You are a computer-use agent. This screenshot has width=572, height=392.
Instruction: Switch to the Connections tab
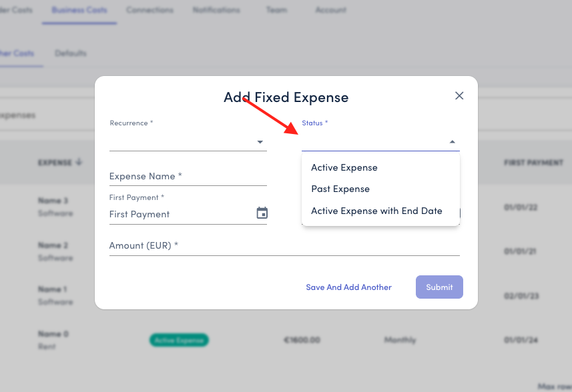click(x=150, y=10)
